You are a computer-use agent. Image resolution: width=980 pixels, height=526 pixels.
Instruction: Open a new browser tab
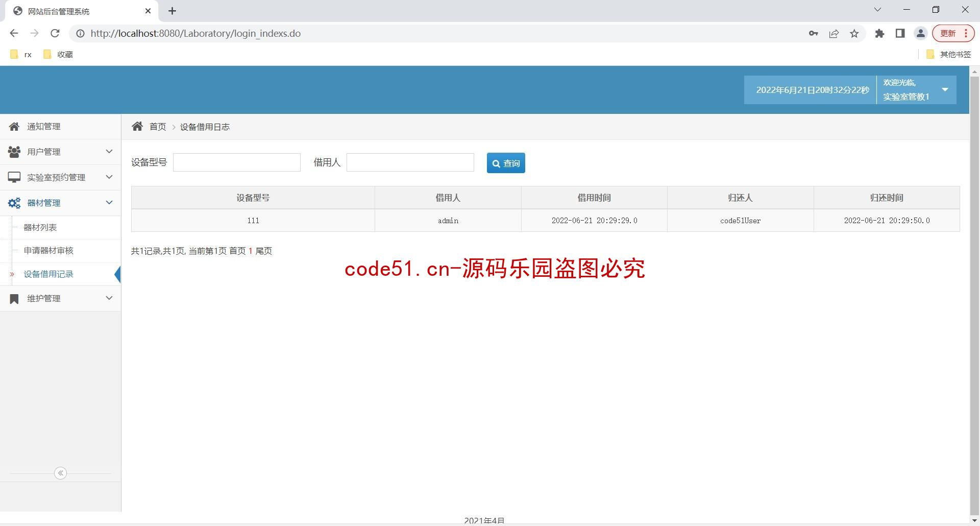172,11
